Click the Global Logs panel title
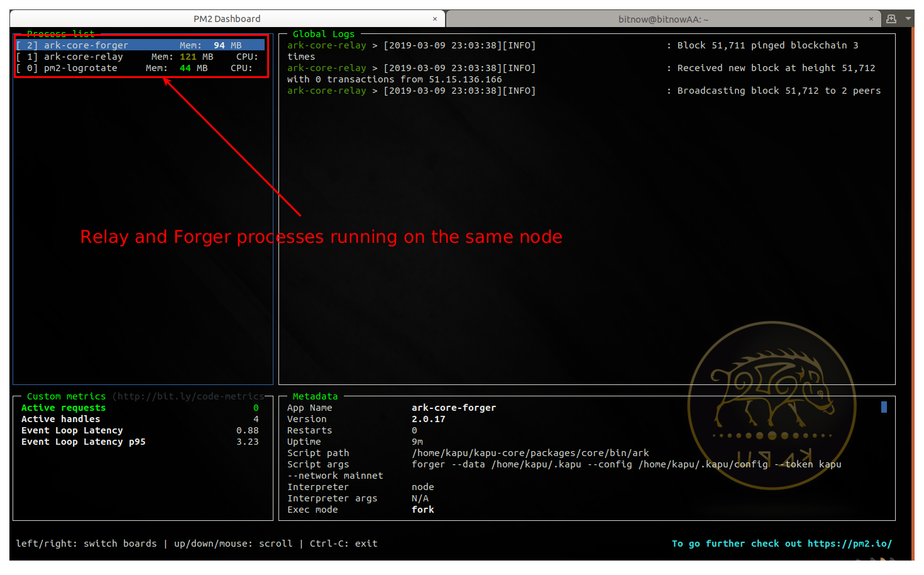924x575 pixels. pyautogui.click(x=324, y=34)
